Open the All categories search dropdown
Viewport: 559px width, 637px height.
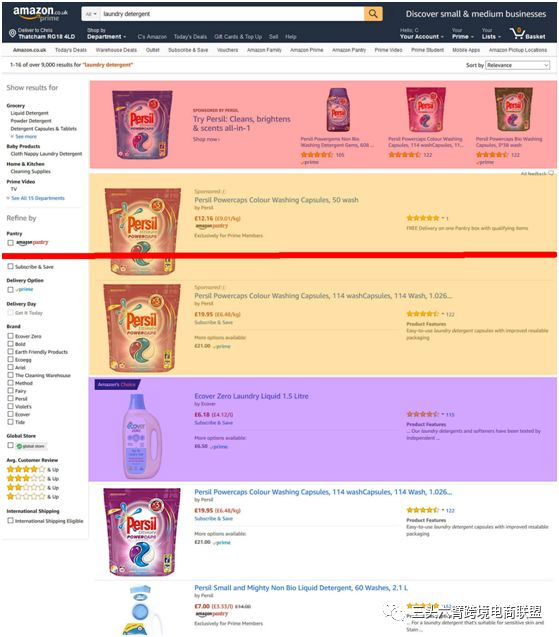click(91, 14)
